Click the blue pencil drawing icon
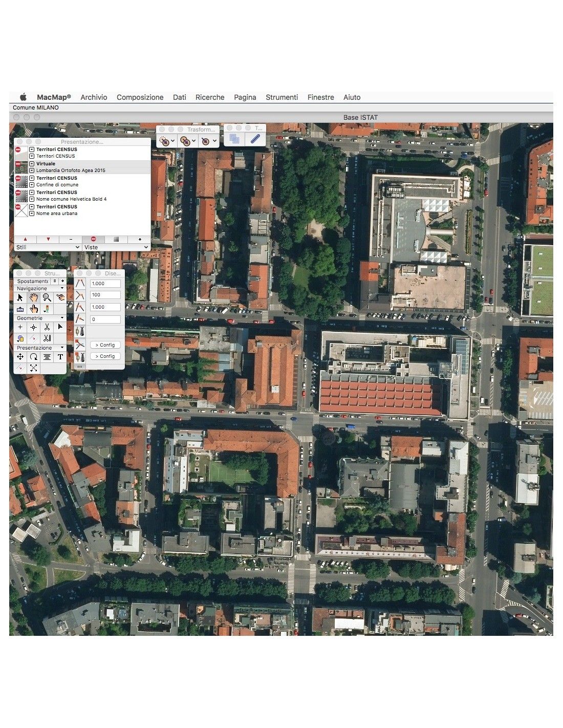The height and width of the screenshot is (728, 563). tap(255, 139)
